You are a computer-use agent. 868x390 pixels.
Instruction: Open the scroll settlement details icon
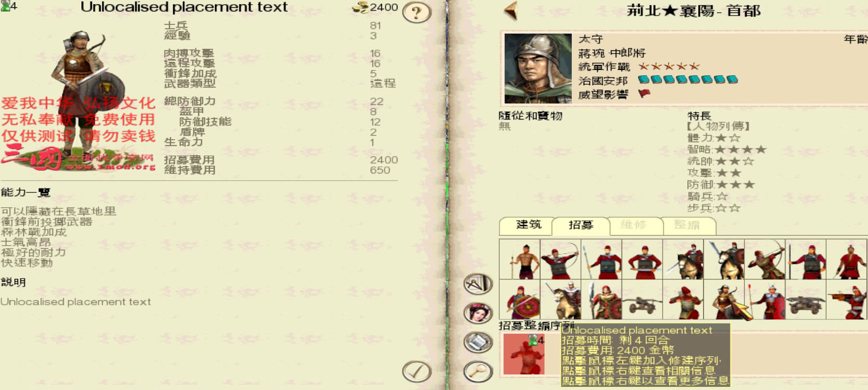478,342
